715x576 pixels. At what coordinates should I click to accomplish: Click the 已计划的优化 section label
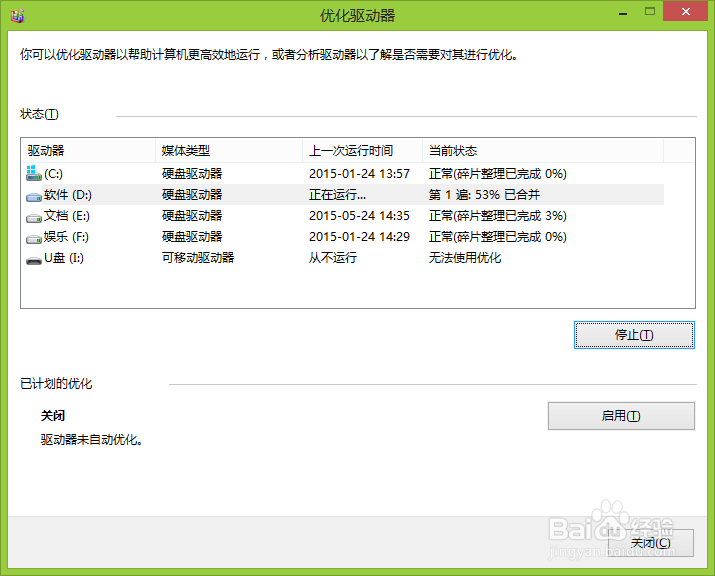click(x=56, y=384)
